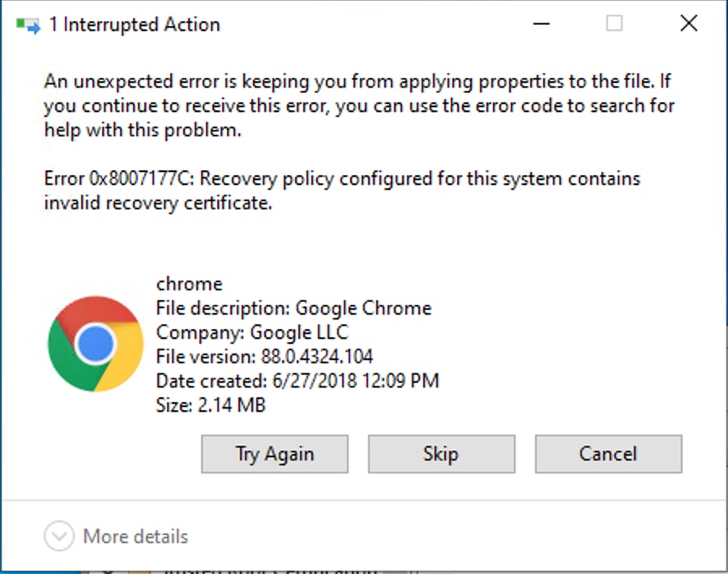Click the disabled maximize square icon
Screen dimensions: 728x574
coord(615,24)
